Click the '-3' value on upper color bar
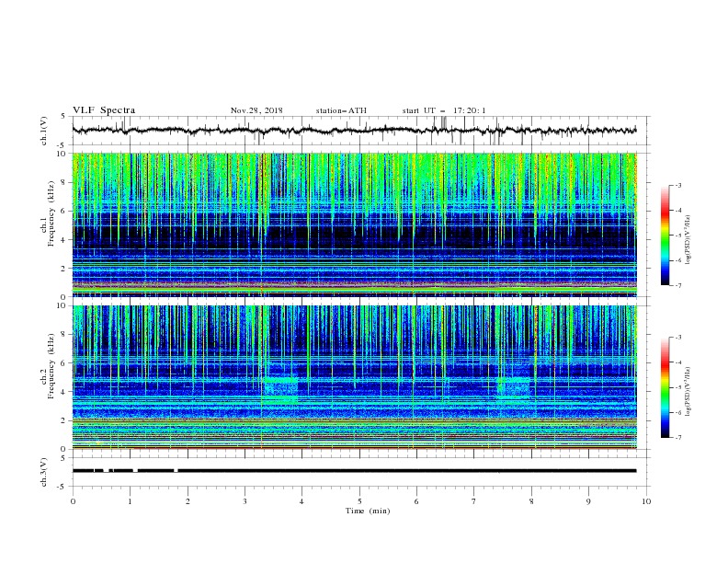 pos(677,185)
